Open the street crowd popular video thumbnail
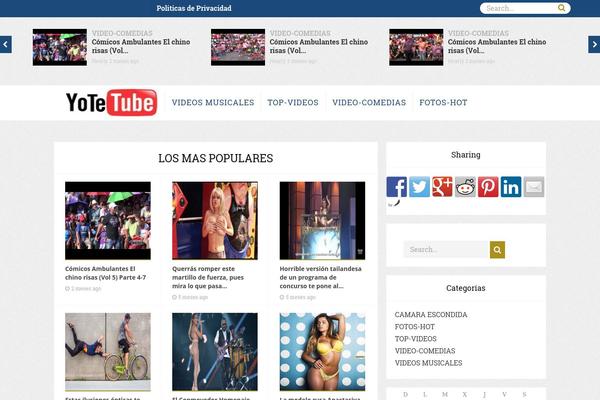Viewport: 600px width, 400px height. point(108,221)
